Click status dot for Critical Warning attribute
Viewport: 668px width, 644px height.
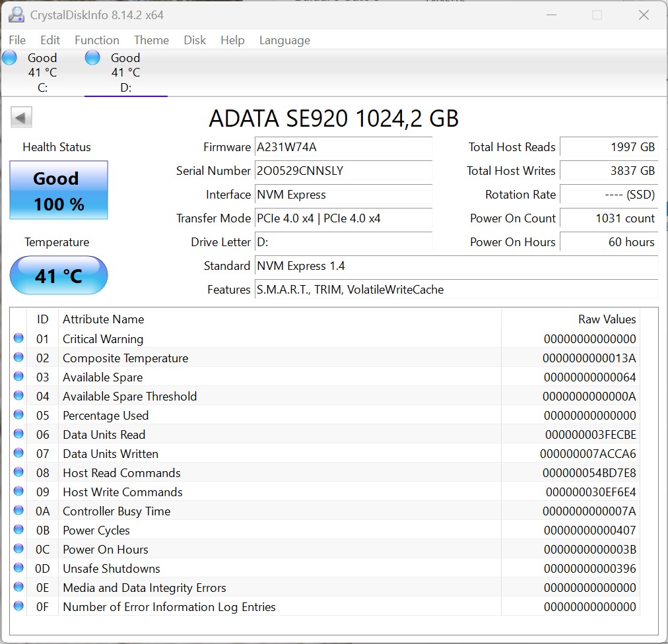click(x=18, y=339)
